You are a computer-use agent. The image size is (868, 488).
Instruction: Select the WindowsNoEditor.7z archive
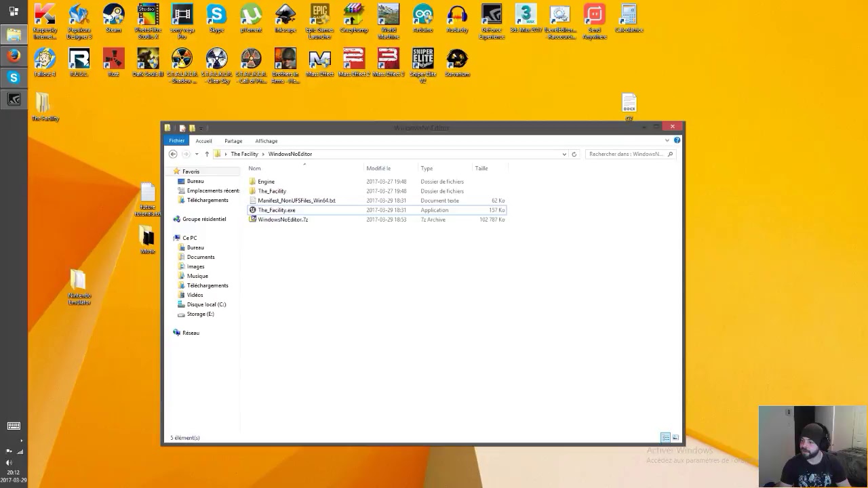[x=283, y=220]
